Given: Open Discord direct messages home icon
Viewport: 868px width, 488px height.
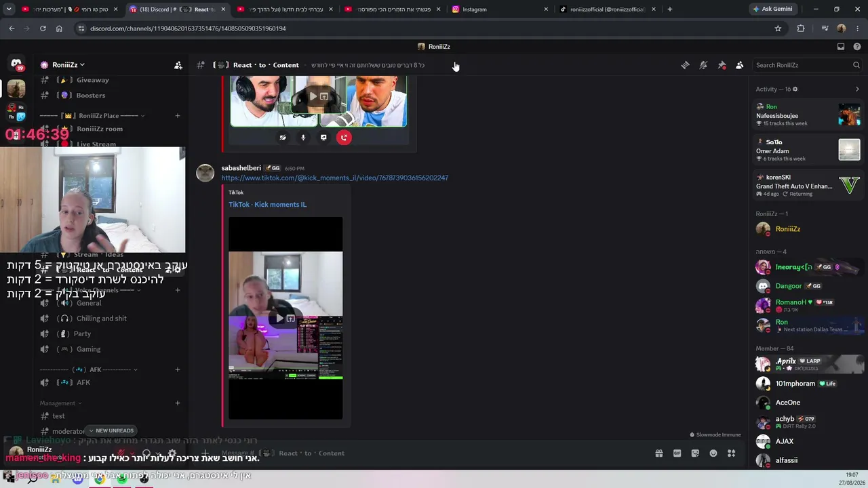Looking at the screenshot, I should coord(16,64).
